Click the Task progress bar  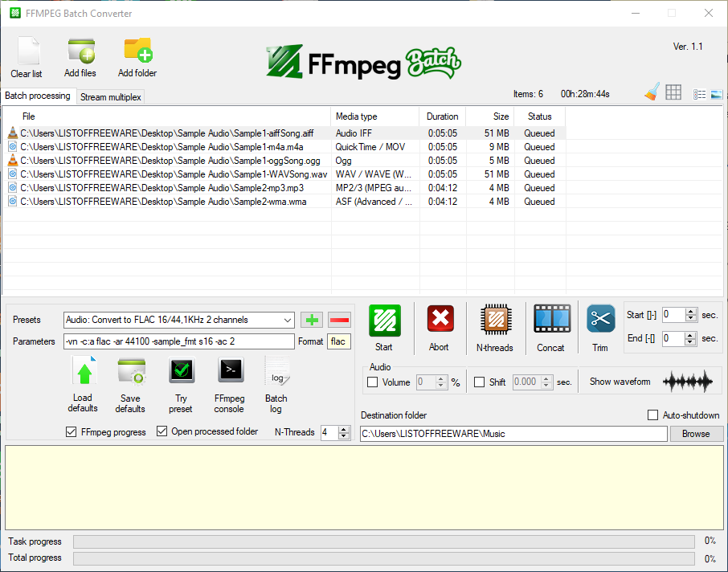[384, 541]
